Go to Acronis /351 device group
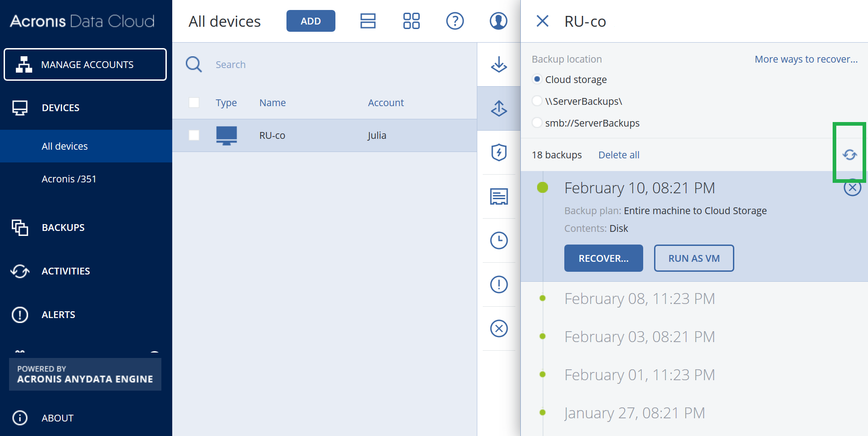The height and width of the screenshot is (436, 868). coord(69,179)
